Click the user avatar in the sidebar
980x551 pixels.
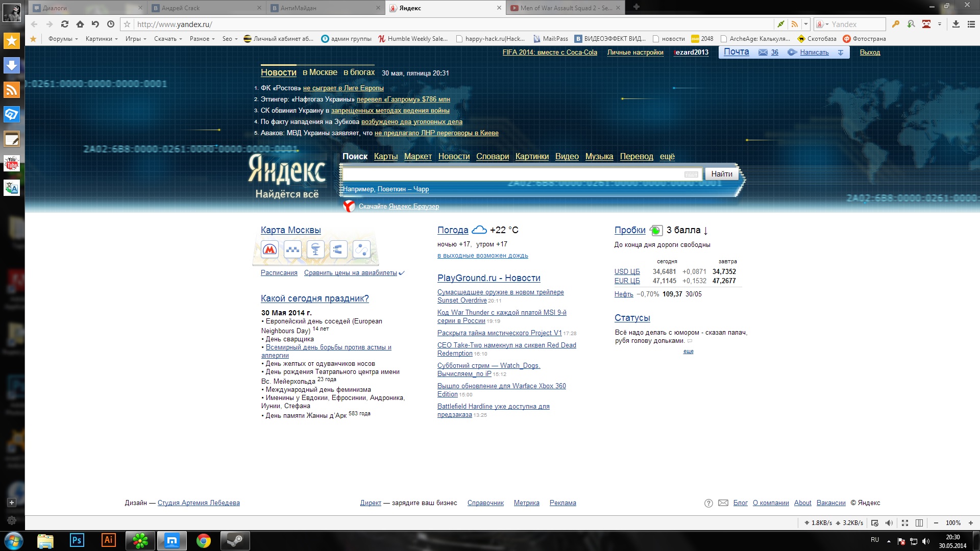12,12
